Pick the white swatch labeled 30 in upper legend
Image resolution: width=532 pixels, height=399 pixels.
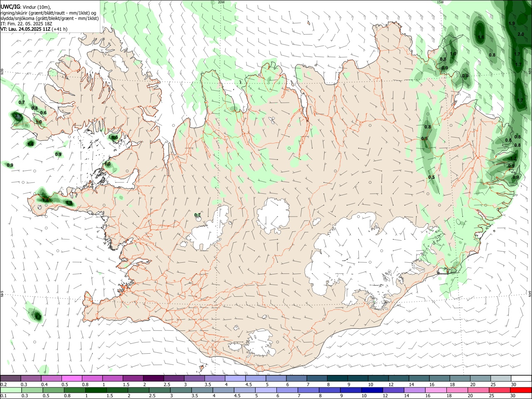pyautogui.click(x=521, y=378)
